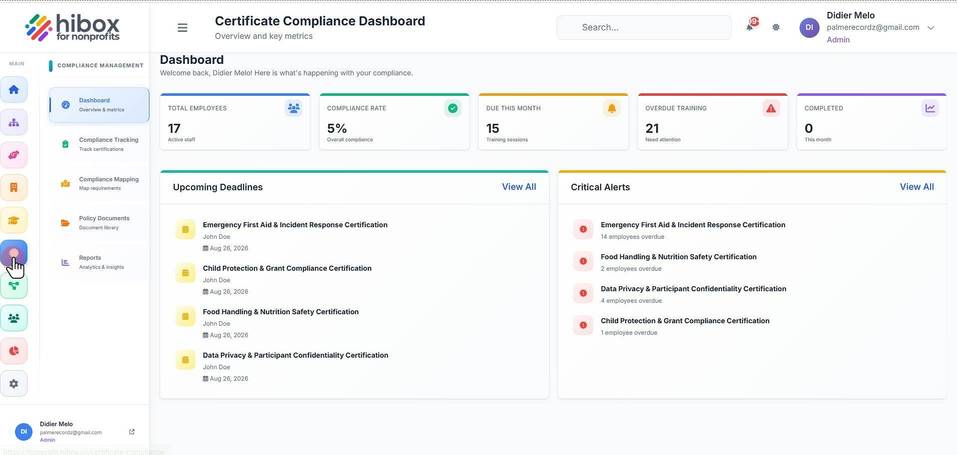
Task: Open the header settings gear icon
Action: [x=776, y=27]
